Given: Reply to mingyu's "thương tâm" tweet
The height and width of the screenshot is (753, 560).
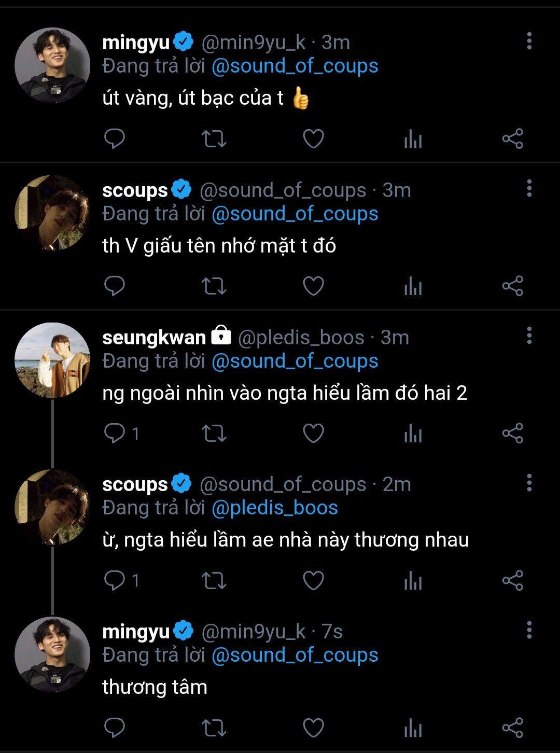Looking at the screenshot, I should coord(115,728).
